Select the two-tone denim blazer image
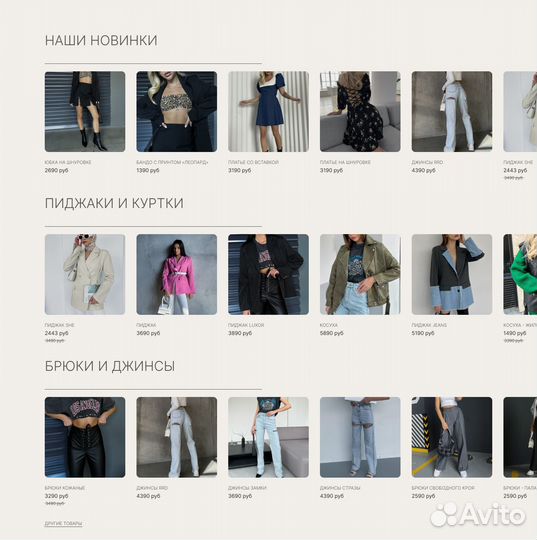Viewport: 537px width, 540px height. 452,274
